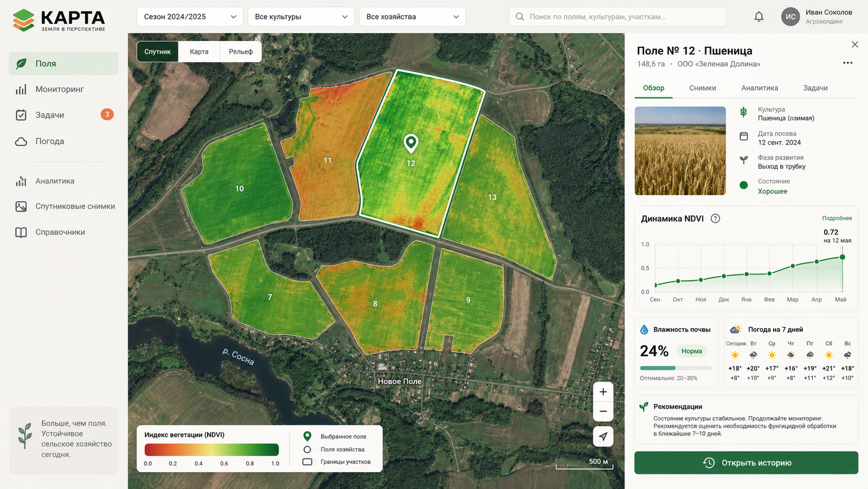This screenshot has height=489, width=868.
Task: Open Подробнее link for NDVI
Action: point(837,218)
